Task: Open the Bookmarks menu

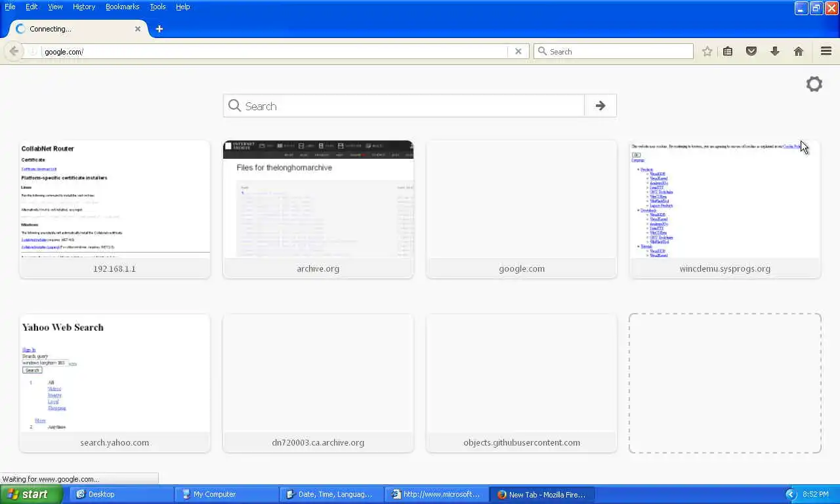Action: 122,7
